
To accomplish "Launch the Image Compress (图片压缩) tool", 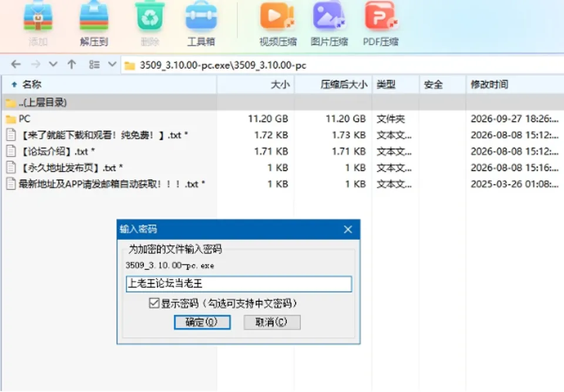I will (x=329, y=16).
